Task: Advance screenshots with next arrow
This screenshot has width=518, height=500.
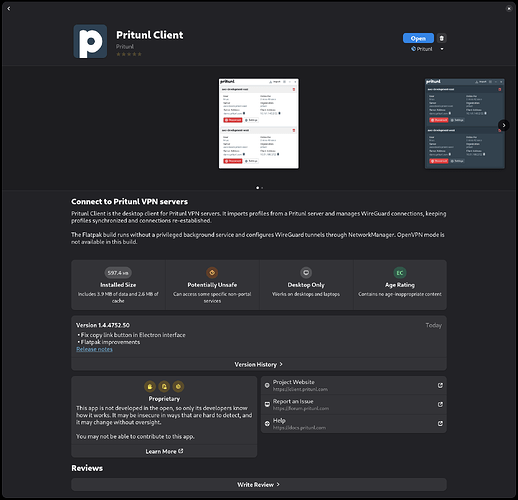Action: click(504, 125)
